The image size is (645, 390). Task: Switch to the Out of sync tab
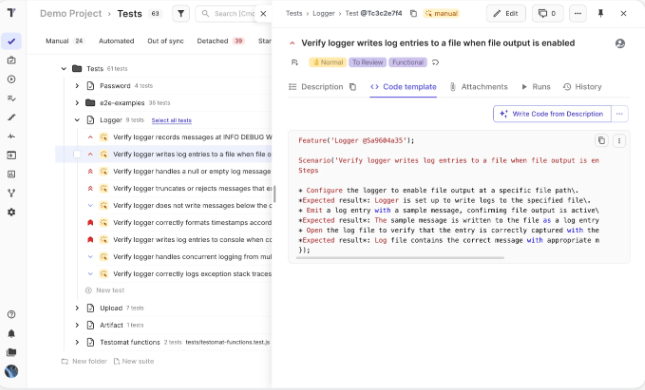pyautogui.click(x=165, y=41)
